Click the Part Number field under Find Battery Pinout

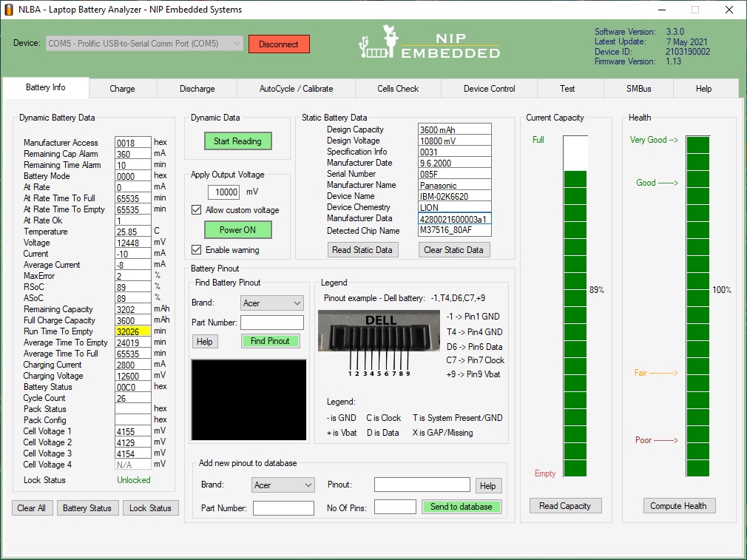tap(272, 323)
